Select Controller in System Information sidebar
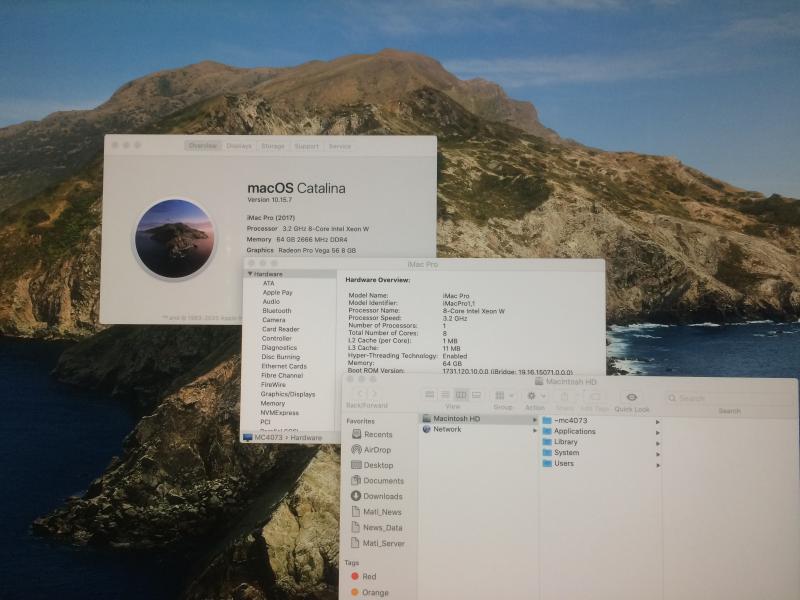This screenshot has width=800, height=600. tap(277, 338)
